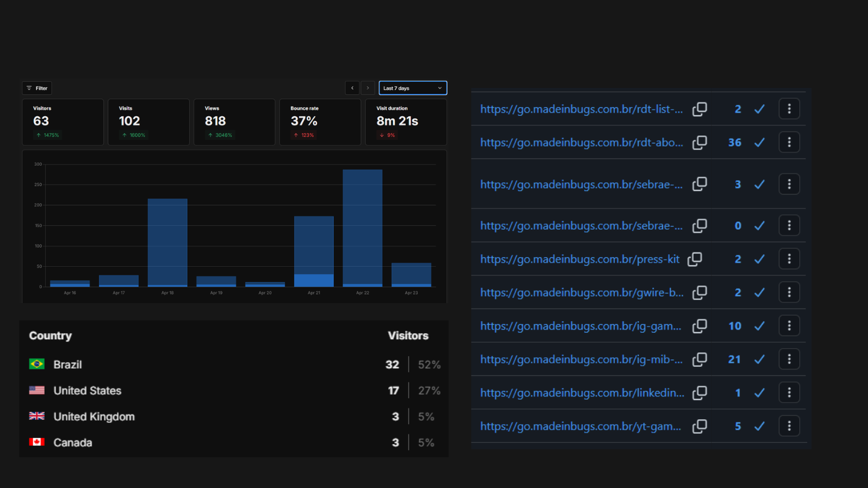Open three-dot menu for yt-gam link

point(789,426)
